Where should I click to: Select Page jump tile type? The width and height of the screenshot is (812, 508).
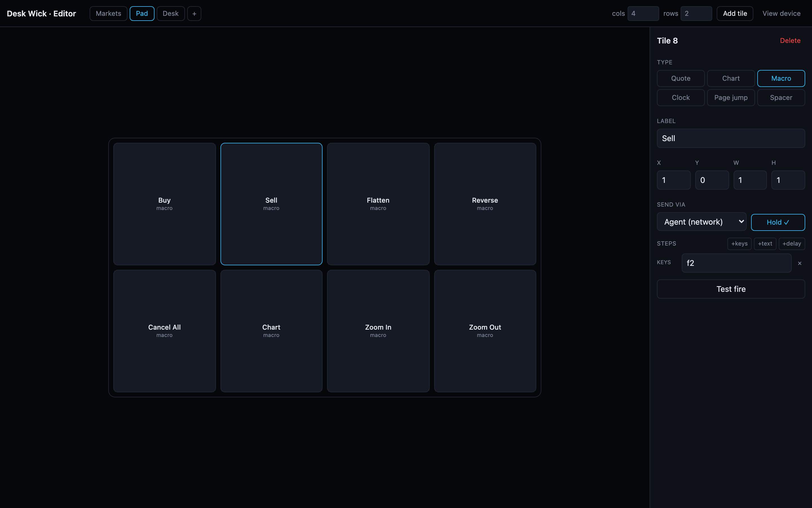click(x=731, y=97)
